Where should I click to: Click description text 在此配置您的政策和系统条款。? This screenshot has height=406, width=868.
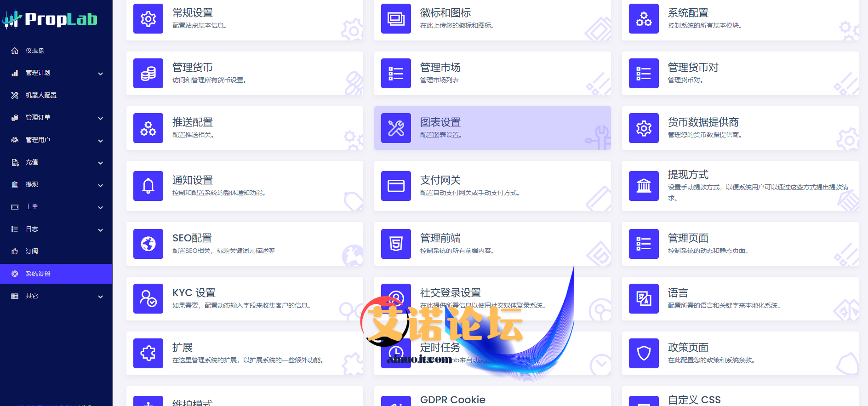coord(711,360)
